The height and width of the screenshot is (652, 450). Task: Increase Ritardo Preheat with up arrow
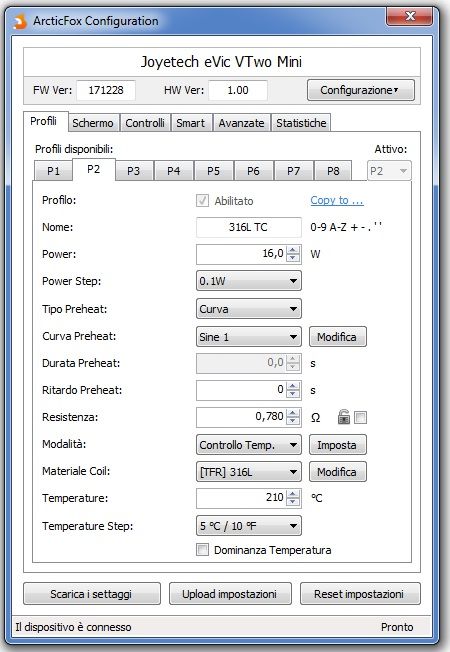[293, 385]
